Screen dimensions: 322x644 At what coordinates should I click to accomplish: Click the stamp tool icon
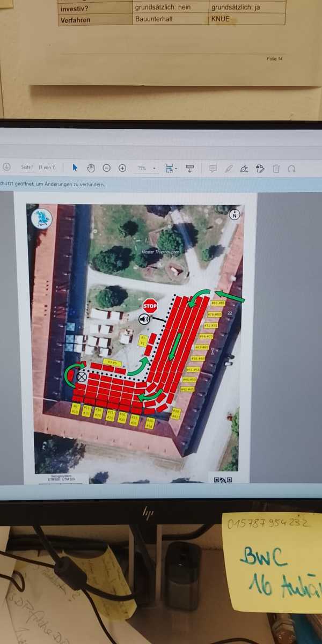point(260,169)
